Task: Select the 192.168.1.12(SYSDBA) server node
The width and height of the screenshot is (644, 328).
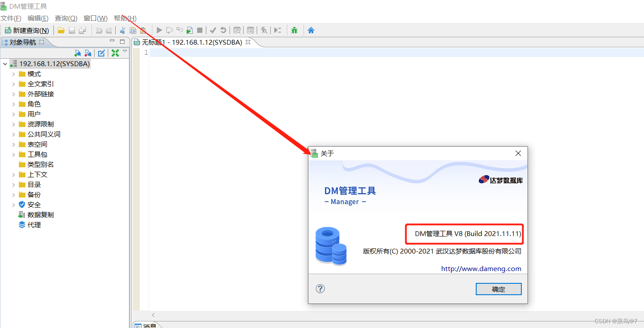Action: coord(54,64)
